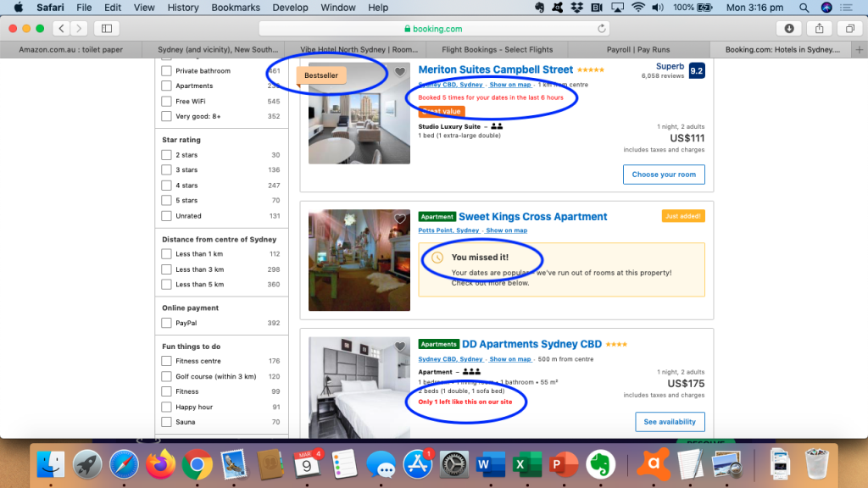
Task: Open Firefox from the Dock
Action: 160,463
